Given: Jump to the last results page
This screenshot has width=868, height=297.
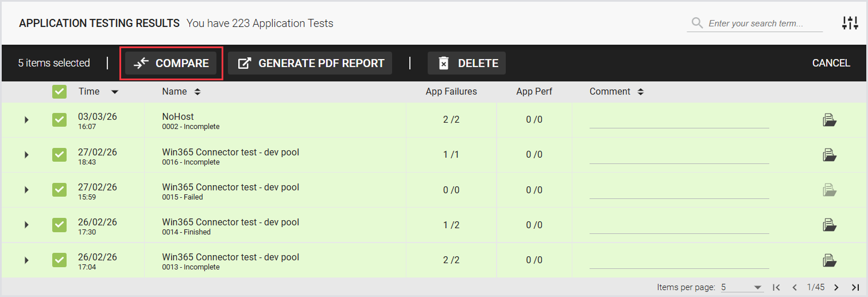Looking at the screenshot, I should 855,287.
